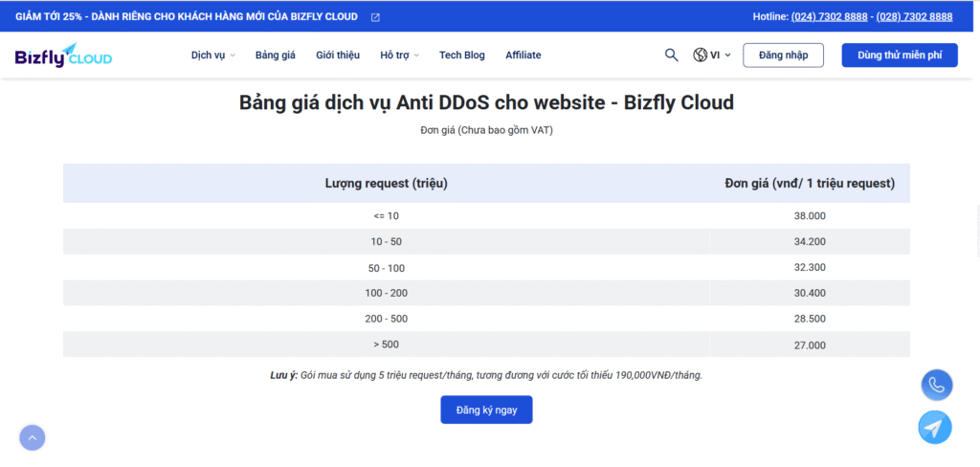Open the external link icon in promo banner
The height and width of the screenshot is (467, 980).
[375, 17]
